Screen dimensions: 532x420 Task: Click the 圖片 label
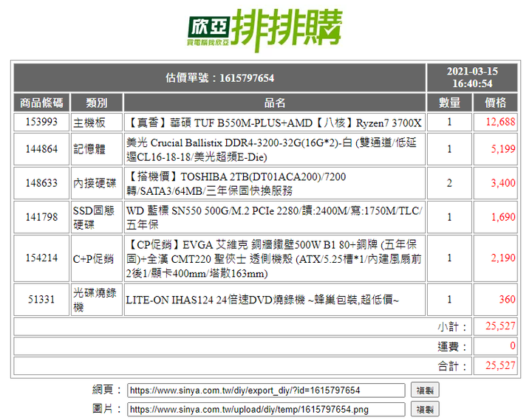(x=106, y=409)
